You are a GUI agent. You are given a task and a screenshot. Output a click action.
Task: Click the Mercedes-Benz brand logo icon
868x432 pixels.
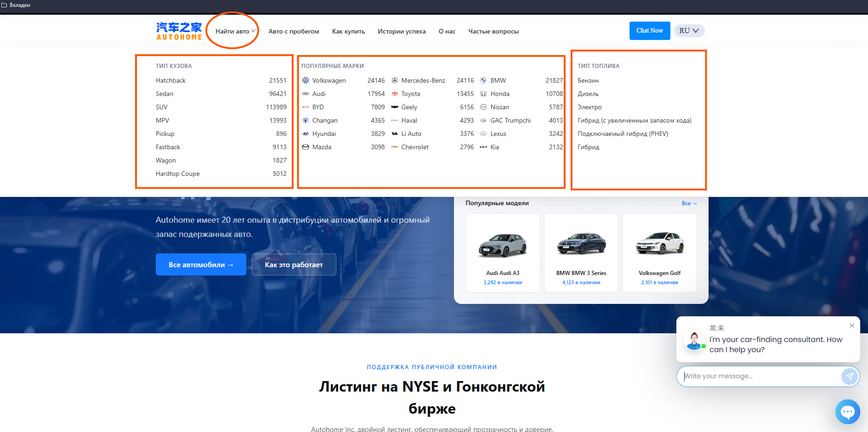[x=395, y=80]
